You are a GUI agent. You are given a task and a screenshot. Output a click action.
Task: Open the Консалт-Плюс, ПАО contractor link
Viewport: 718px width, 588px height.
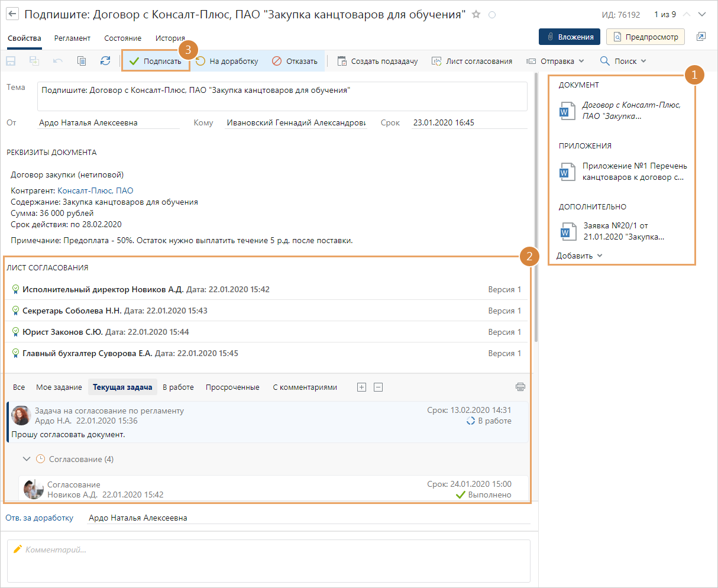95,191
